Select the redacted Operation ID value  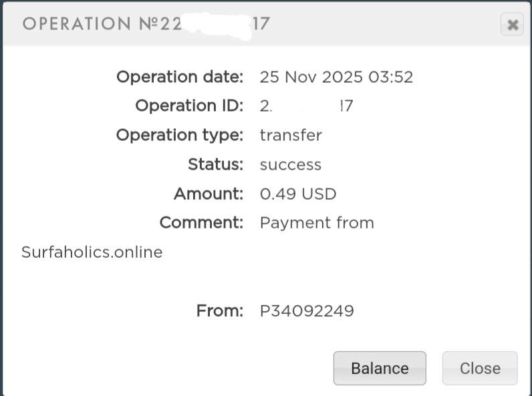click(306, 106)
